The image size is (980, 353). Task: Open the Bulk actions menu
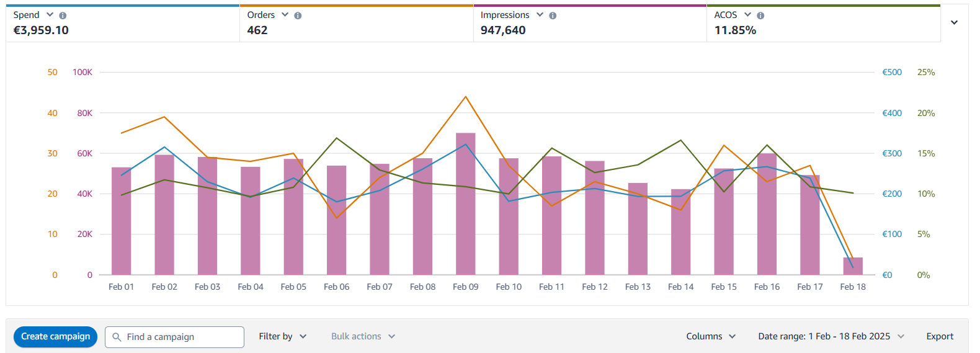363,336
